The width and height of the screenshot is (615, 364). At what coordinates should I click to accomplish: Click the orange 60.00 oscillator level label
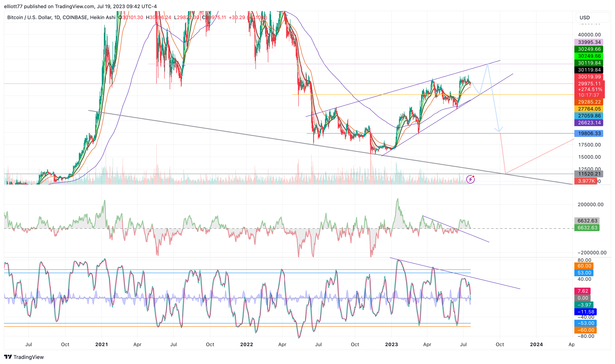(583, 266)
